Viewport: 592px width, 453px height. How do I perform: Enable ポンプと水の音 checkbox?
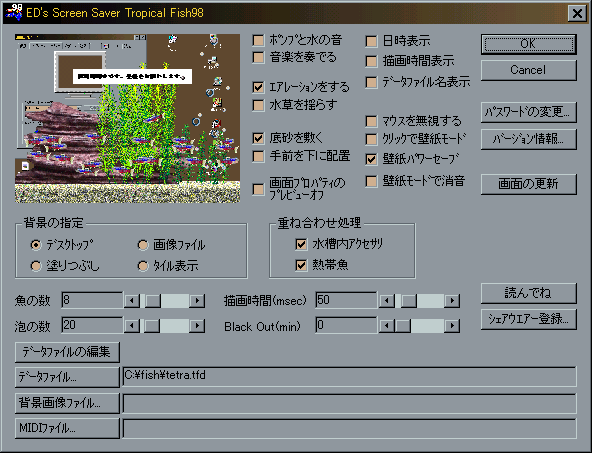tap(258, 40)
